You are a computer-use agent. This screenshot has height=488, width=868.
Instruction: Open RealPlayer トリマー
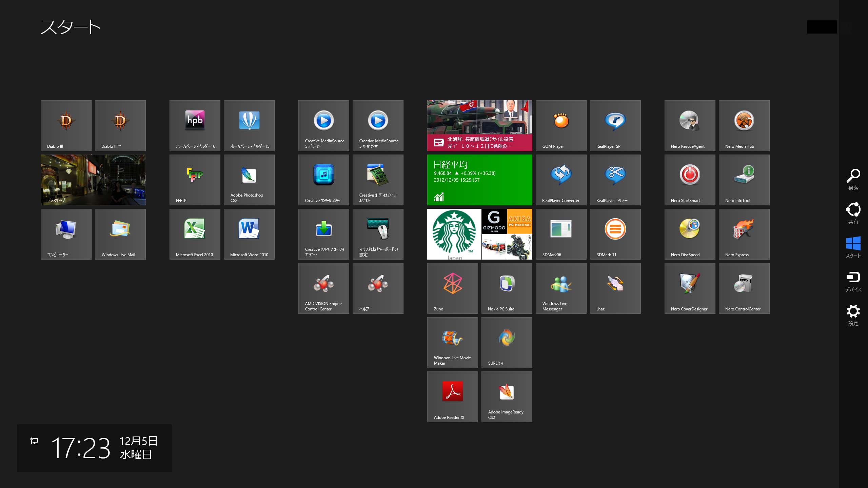(615, 180)
